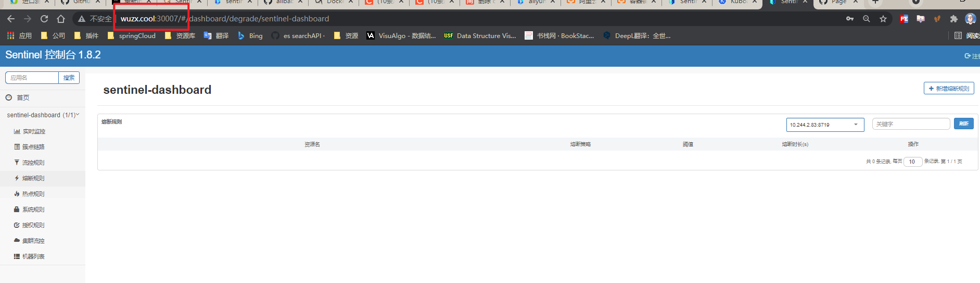This screenshot has width=980, height=283.
Task: Bookmark this page with the star icon
Action: (883, 19)
